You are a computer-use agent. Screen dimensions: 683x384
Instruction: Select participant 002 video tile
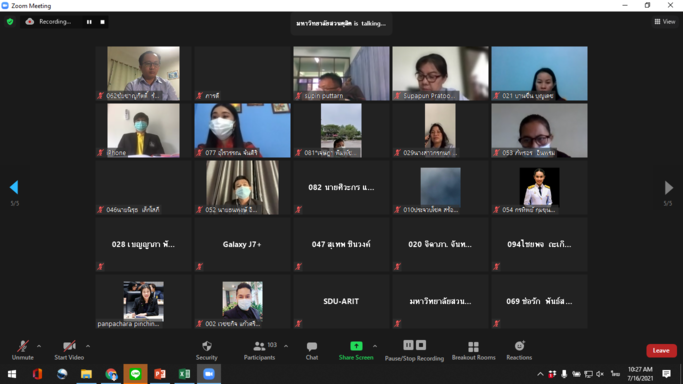pyautogui.click(x=242, y=301)
